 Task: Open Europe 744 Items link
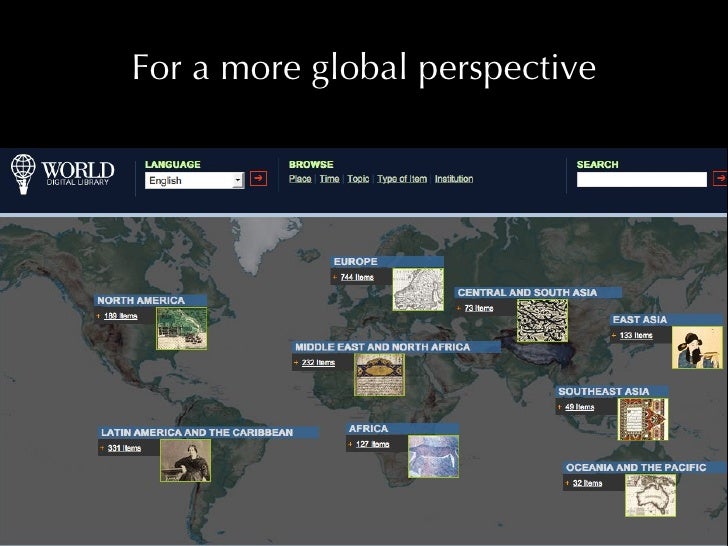(357, 277)
